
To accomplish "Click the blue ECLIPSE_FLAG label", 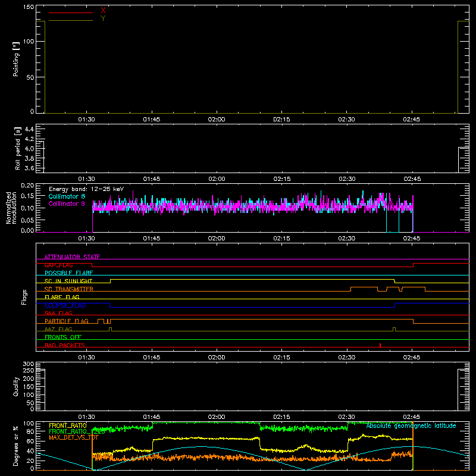I will click(65, 305).
